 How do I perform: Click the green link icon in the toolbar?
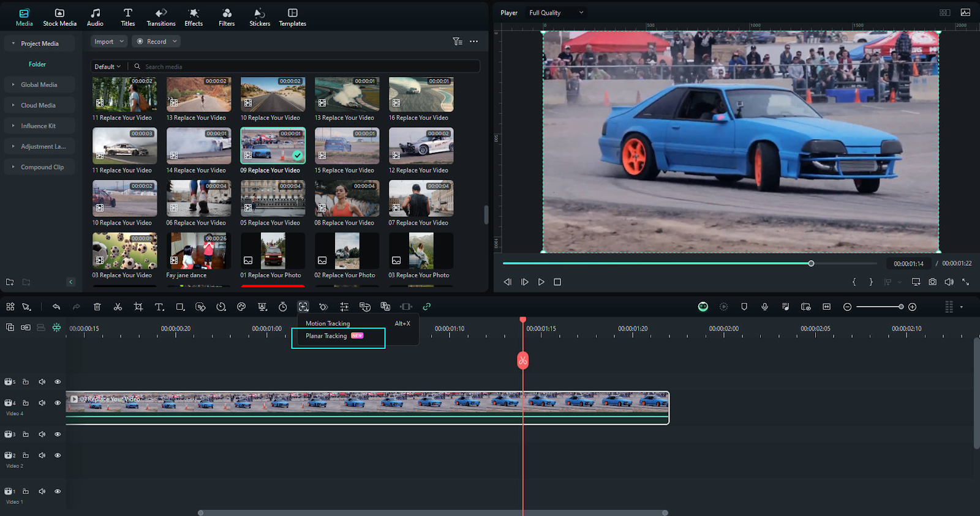(x=427, y=307)
